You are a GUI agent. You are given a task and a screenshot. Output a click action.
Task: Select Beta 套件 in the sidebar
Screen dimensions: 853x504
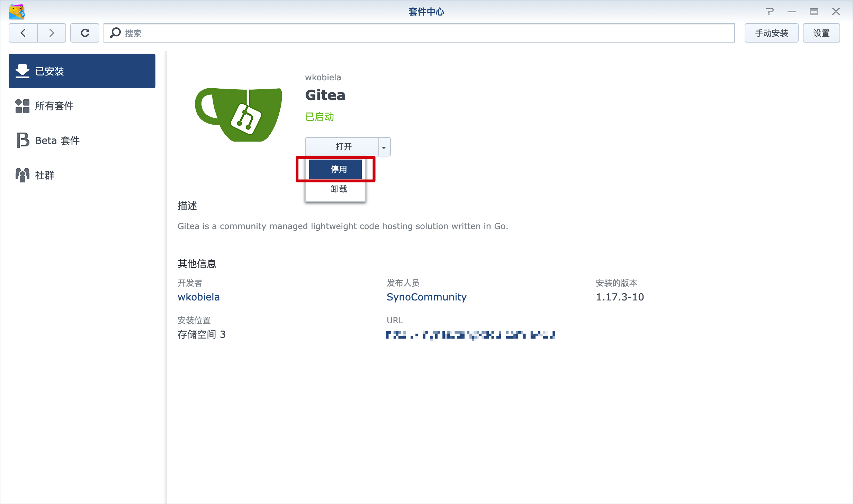coord(82,141)
